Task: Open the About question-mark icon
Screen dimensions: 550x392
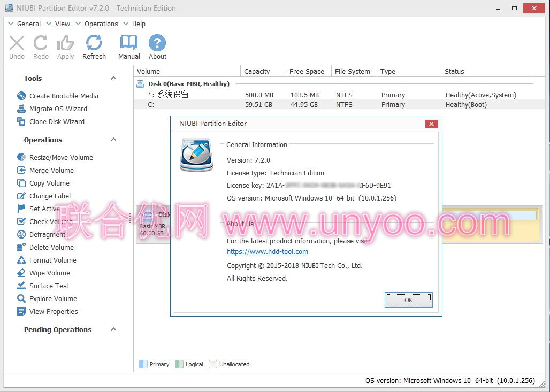Action: (x=157, y=43)
